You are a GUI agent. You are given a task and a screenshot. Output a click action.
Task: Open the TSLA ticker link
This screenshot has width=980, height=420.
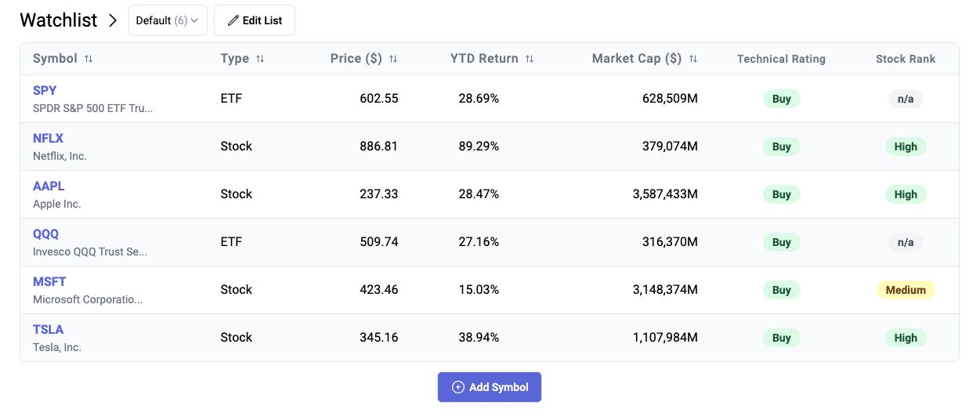48,329
